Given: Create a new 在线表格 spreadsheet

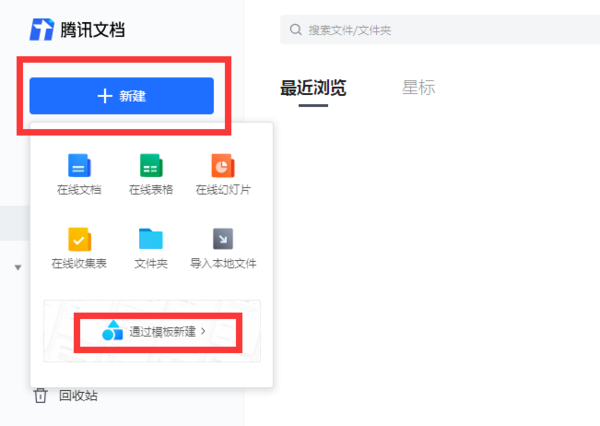Looking at the screenshot, I should tap(151, 174).
